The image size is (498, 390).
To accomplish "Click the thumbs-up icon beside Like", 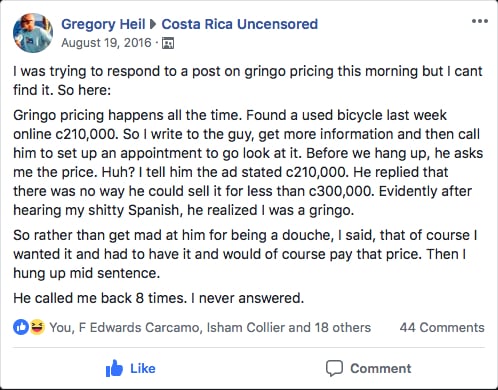I will click(x=114, y=368).
